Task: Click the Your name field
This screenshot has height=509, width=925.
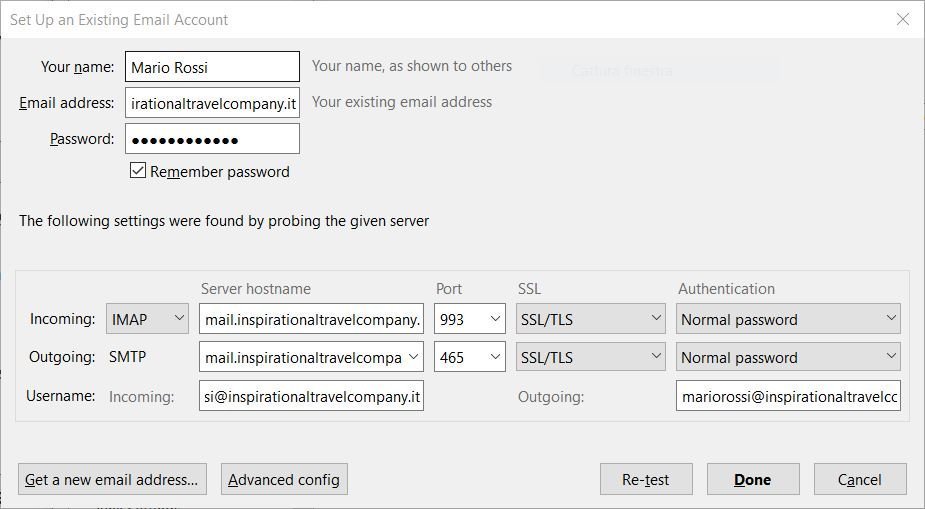Action: click(212, 67)
